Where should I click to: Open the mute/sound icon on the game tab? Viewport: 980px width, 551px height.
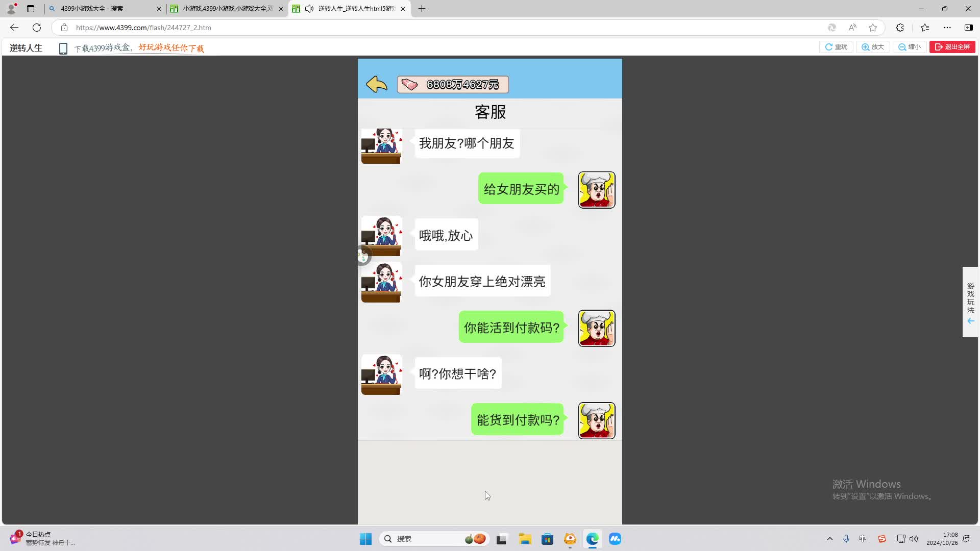tap(309, 9)
